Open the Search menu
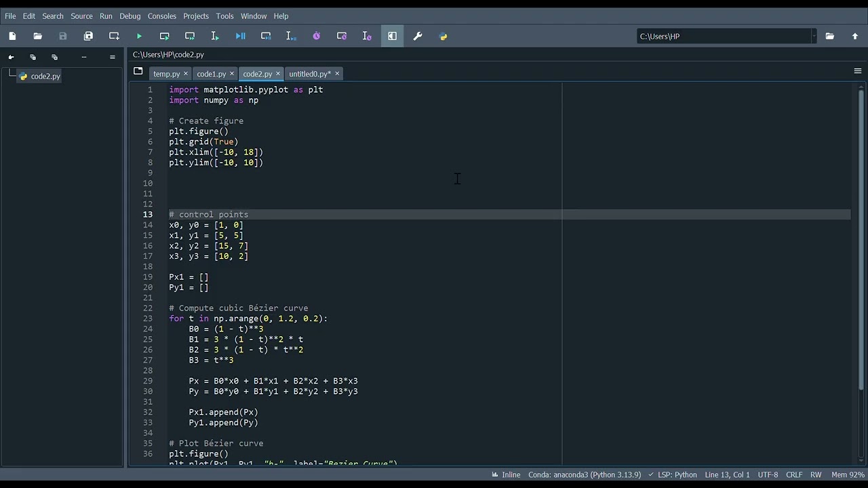This screenshot has height=488, width=868. (53, 16)
